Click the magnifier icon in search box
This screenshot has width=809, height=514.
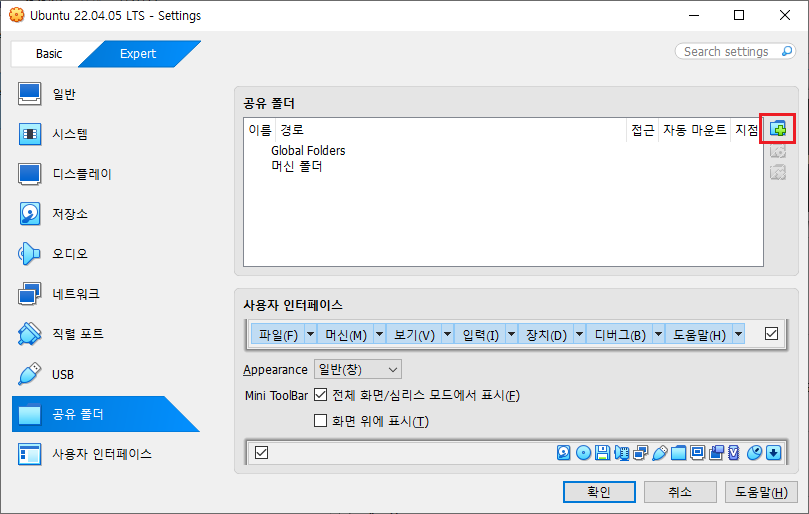(x=787, y=51)
